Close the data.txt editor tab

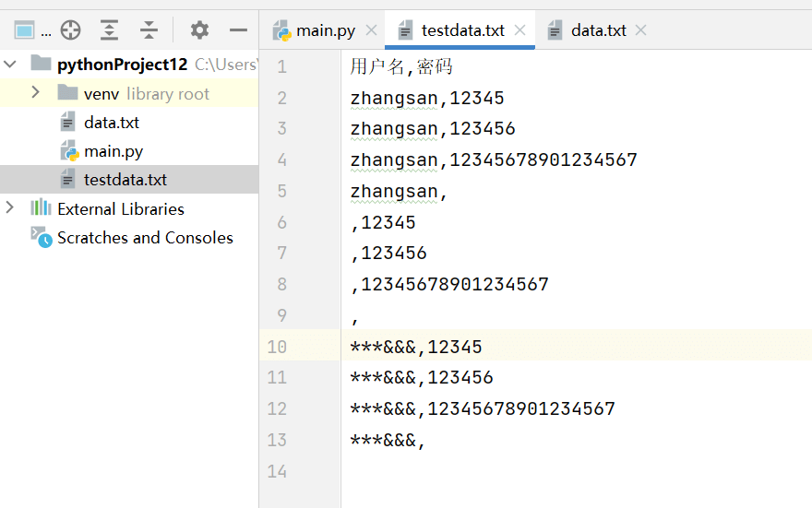[640, 30]
